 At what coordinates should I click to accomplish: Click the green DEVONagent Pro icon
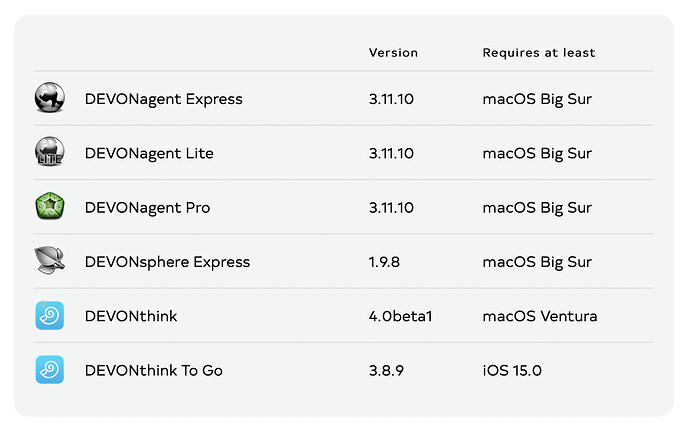50,207
